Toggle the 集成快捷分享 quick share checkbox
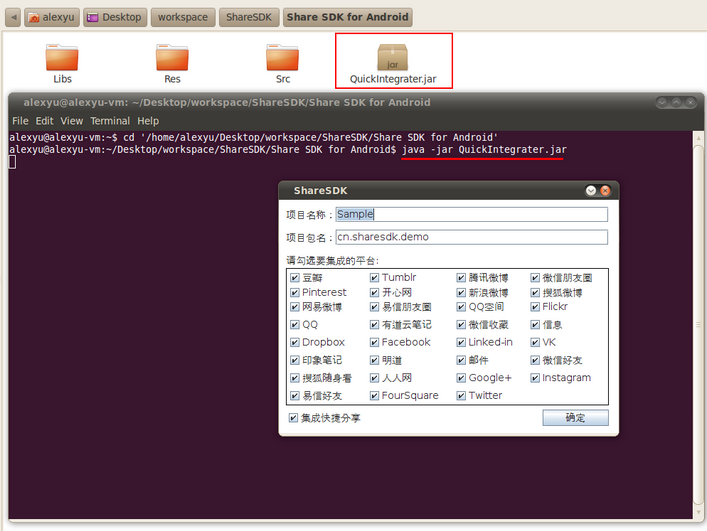The image size is (707, 531). tap(293, 418)
